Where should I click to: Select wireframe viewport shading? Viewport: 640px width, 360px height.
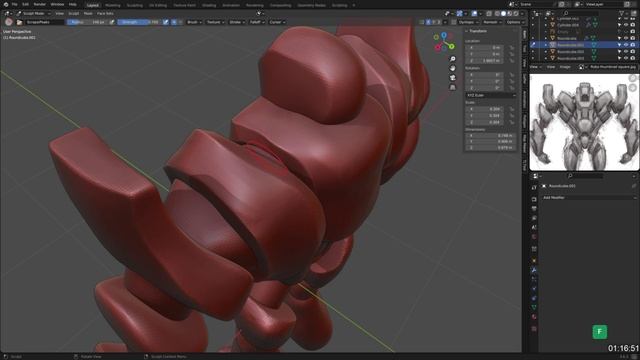497,13
